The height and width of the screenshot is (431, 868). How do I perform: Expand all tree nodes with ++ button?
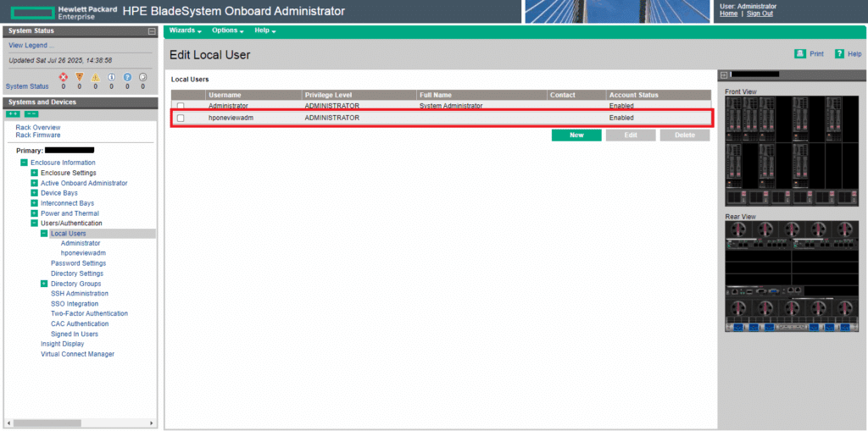coord(13,113)
